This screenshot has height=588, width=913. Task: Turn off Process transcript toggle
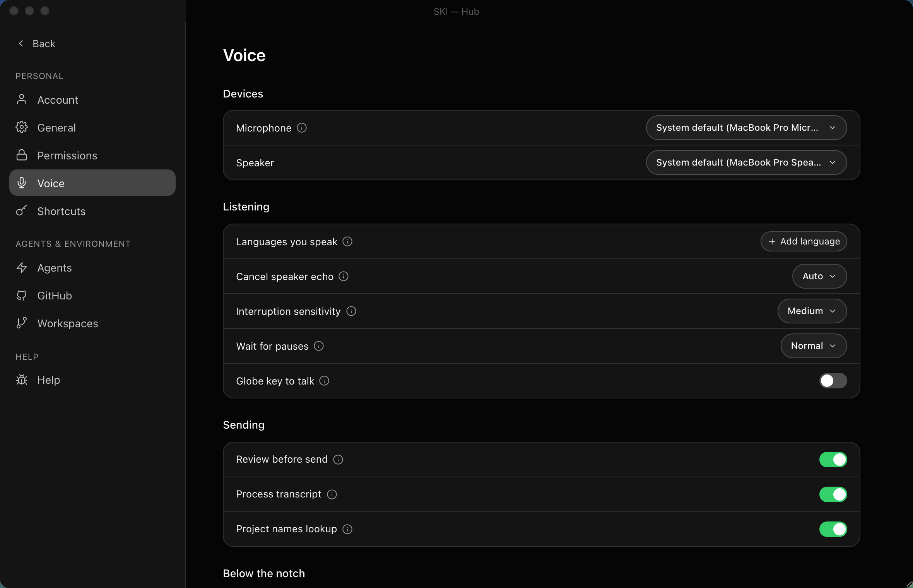pyautogui.click(x=833, y=494)
